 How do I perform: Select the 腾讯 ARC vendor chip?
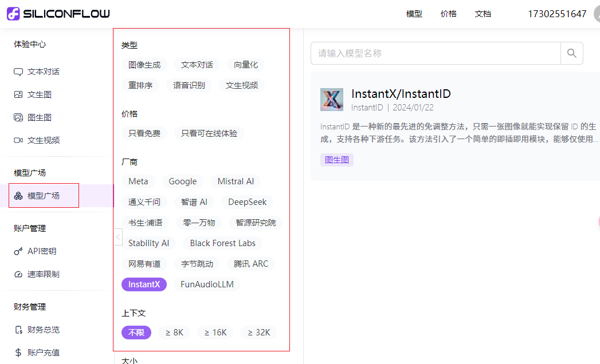pos(251,264)
